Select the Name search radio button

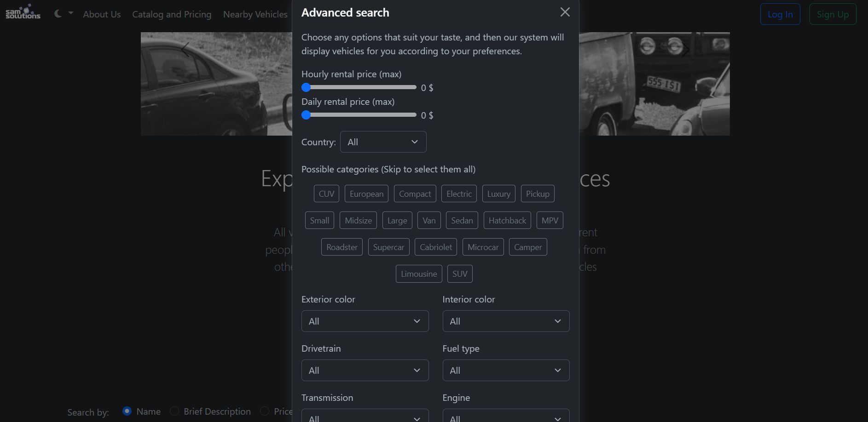coord(127,411)
